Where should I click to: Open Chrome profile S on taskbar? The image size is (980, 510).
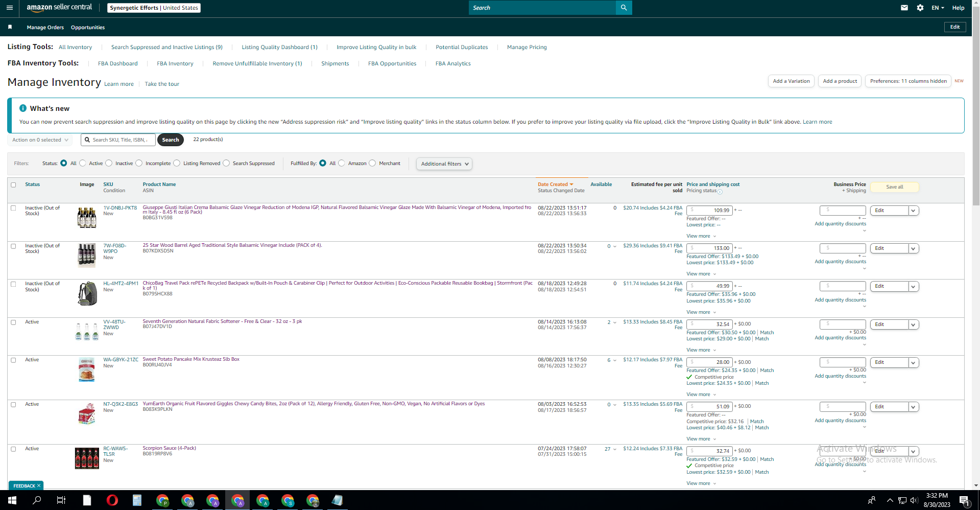pyautogui.click(x=288, y=500)
